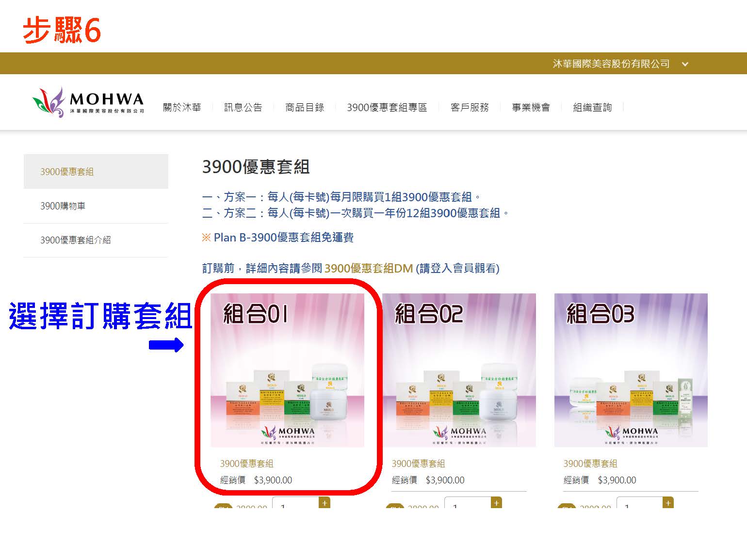Open the 事業機會 menu

tap(531, 107)
